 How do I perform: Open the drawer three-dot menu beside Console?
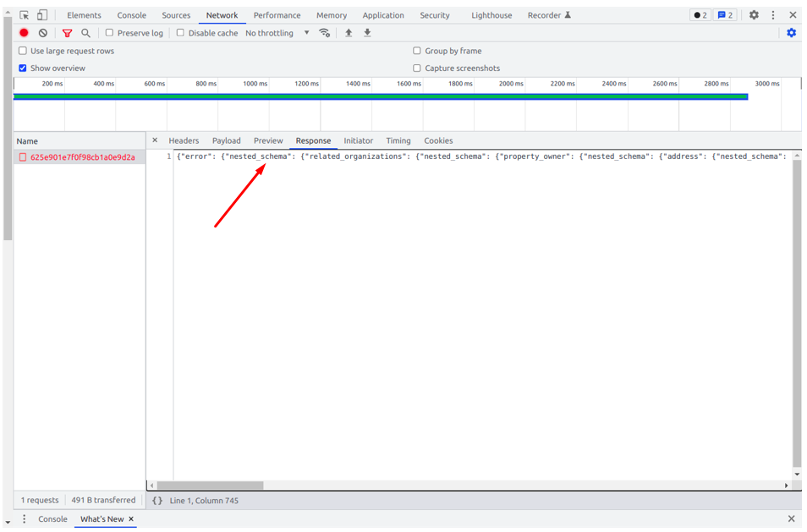24,519
